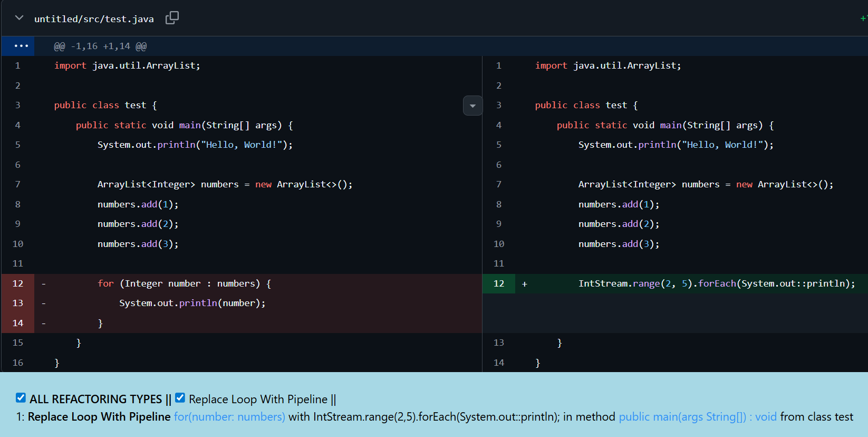The height and width of the screenshot is (437, 868).
Task: Select the @@ -1,16 +1,14 @@ hunk header
Action: pyautogui.click(x=100, y=46)
